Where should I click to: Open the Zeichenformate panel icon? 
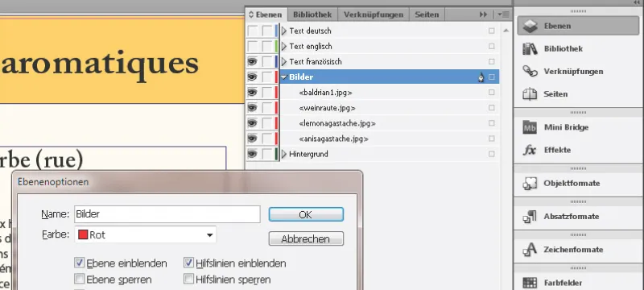pyautogui.click(x=530, y=250)
